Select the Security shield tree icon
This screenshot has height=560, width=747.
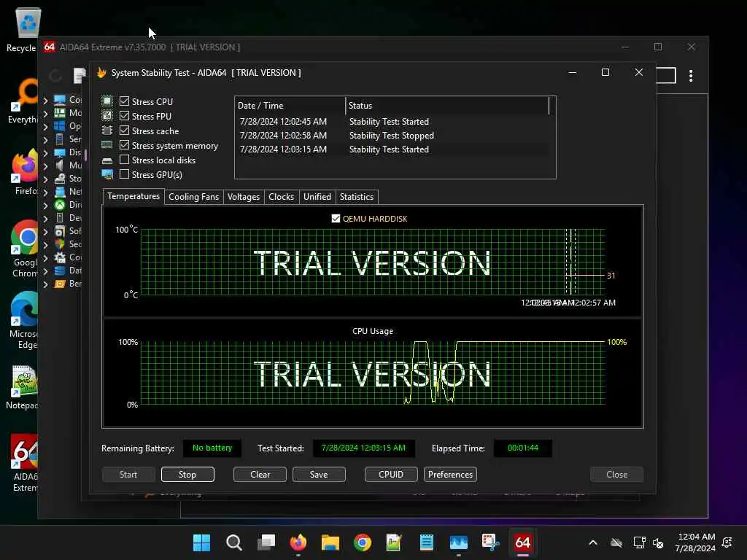coord(60,244)
